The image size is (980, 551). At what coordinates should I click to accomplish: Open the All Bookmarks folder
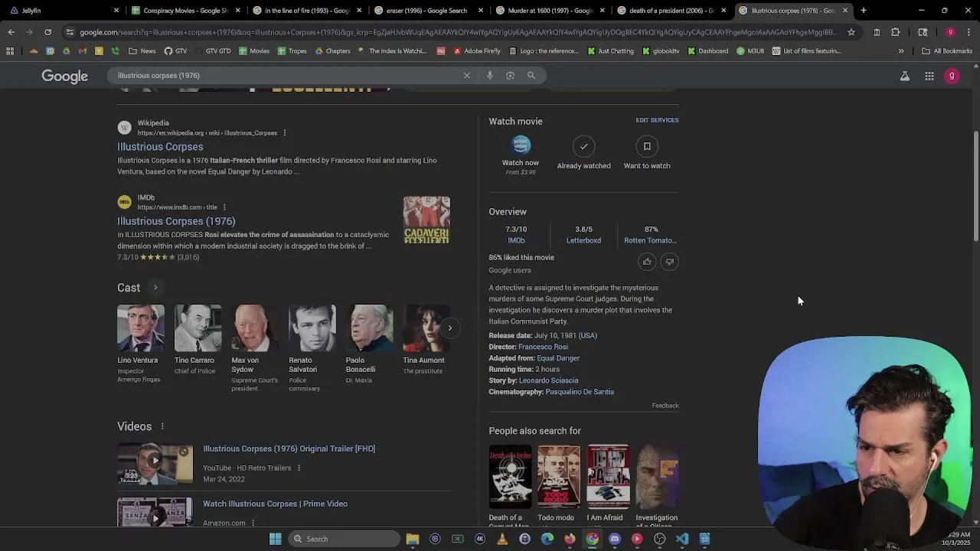click(x=947, y=51)
